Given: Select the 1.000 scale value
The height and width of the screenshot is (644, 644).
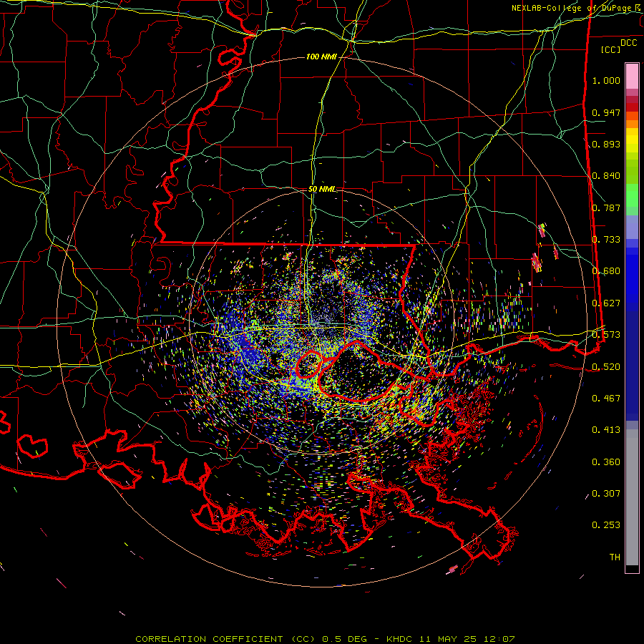Looking at the screenshot, I should [606, 80].
